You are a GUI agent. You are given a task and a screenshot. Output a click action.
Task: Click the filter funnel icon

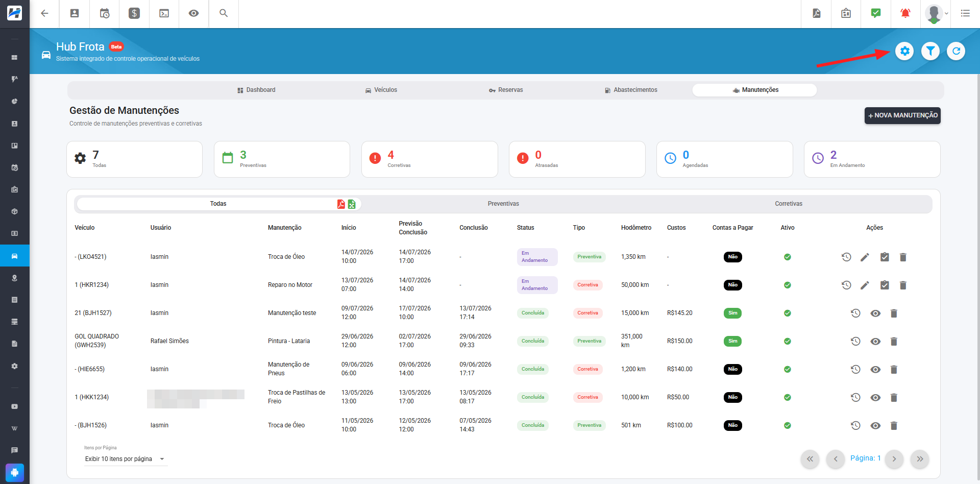pyautogui.click(x=930, y=51)
